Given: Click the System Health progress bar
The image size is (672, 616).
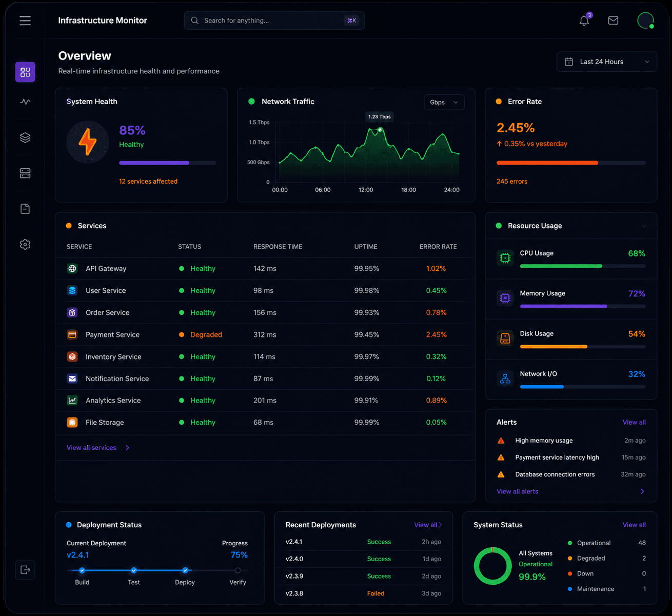Looking at the screenshot, I should 168,163.
